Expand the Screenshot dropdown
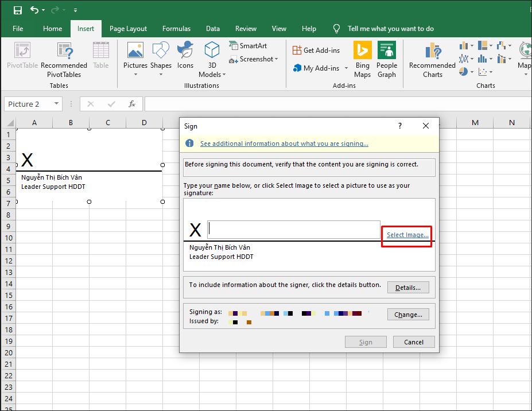Viewport: 532px width, 411px height. pos(276,59)
